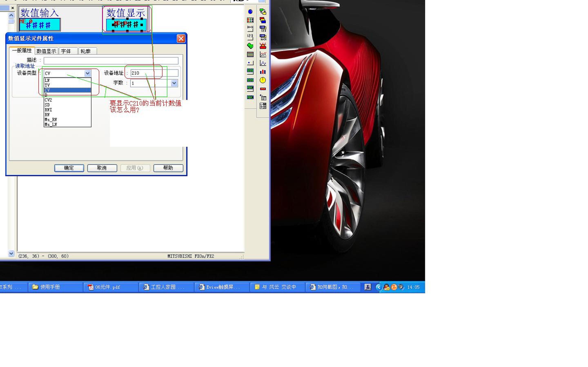Open the 字数 dropdown arrow
588x367 pixels.
(174, 83)
